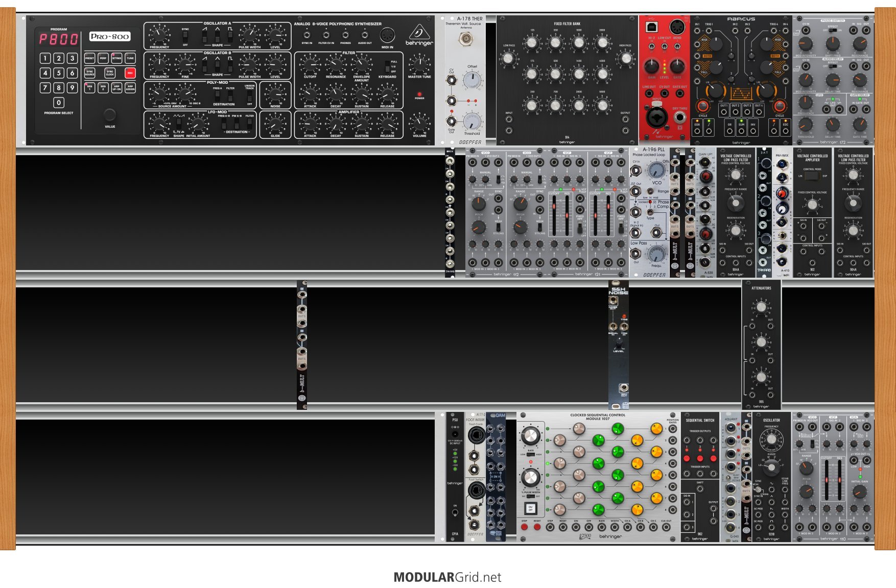The width and height of the screenshot is (896, 588).
Task: Toggle the Oscillator A Sync switch
Action: [185, 36]
